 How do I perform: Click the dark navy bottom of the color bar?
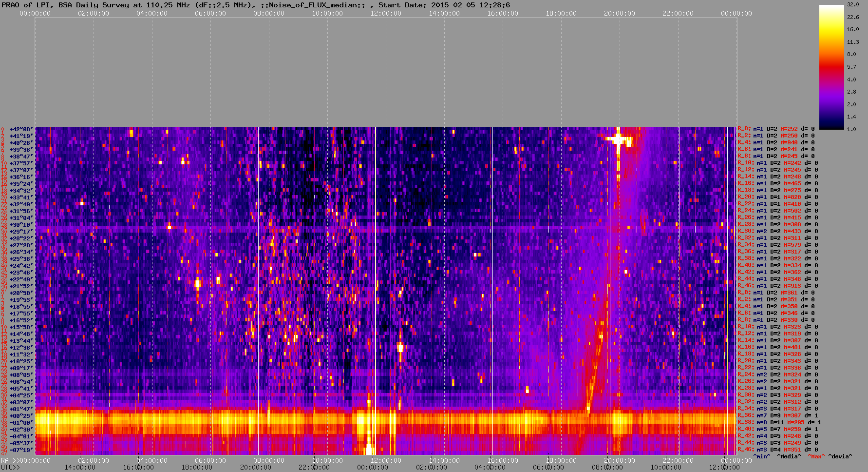pyautogui.click(x=831, y=124)
